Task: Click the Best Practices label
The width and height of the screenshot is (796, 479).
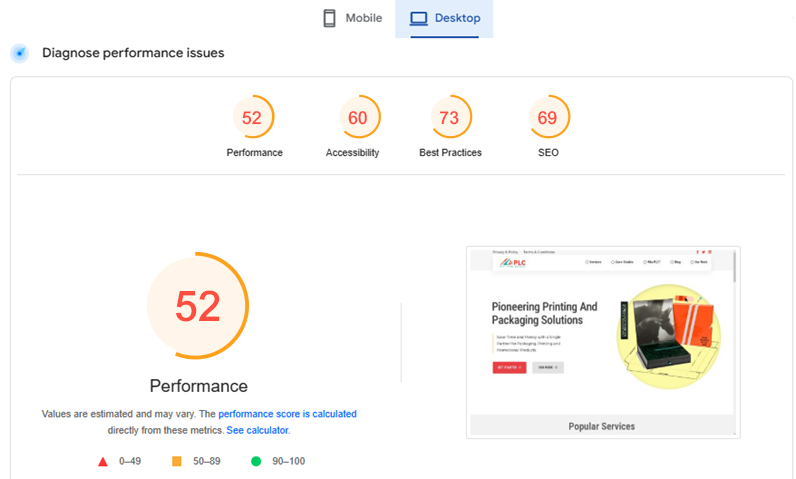Action: pos(450,153)
